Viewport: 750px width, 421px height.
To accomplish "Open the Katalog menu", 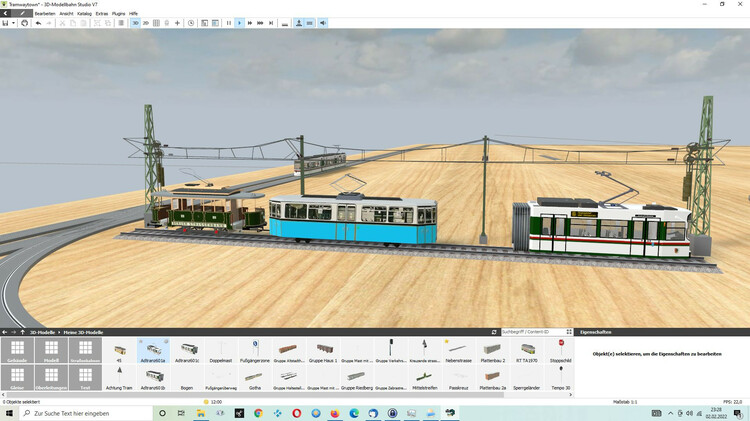I will click(x=84, y=13).
